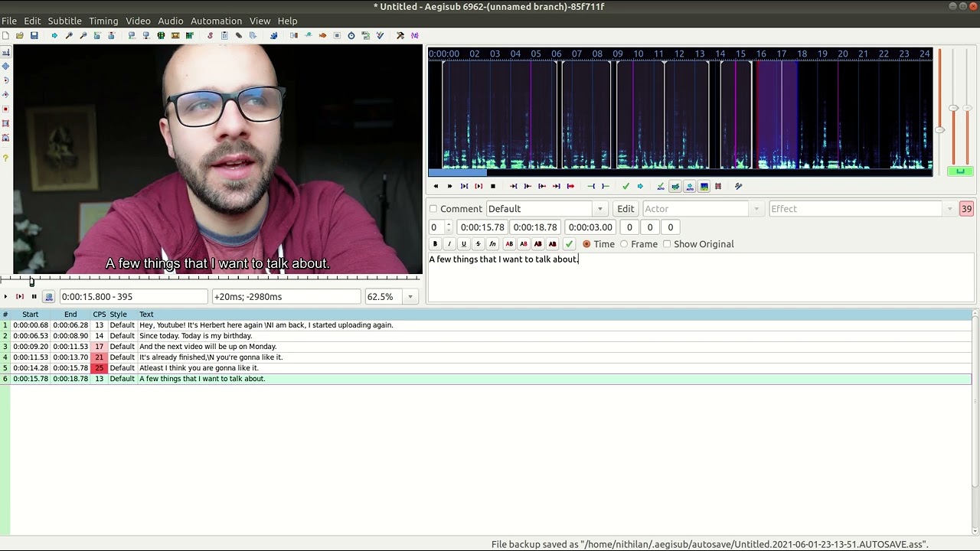Create a new subtitle file
Image resolution: width=980 pixels, height=551 pixels.
[5, 35]
